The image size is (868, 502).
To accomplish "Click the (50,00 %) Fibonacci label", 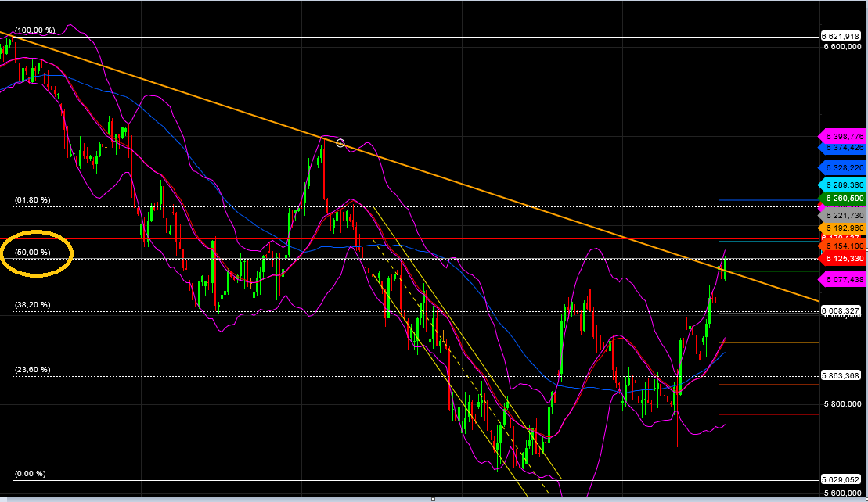I will pos(33,252).
